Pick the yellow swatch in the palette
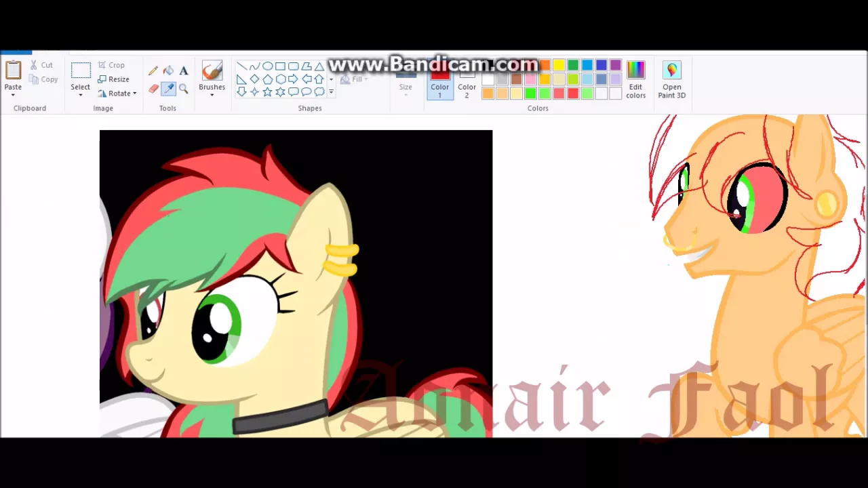The image size is (868, 488). point(559,65)
